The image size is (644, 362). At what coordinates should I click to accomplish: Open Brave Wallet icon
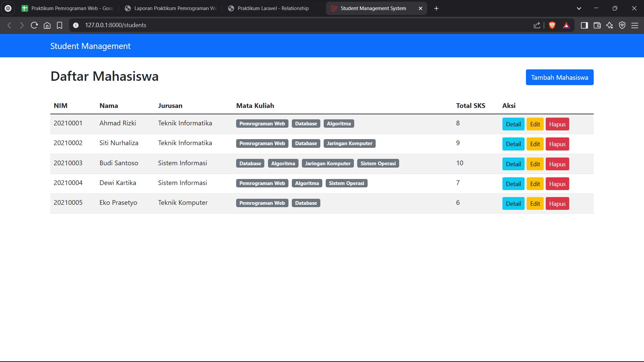(597, 25)
